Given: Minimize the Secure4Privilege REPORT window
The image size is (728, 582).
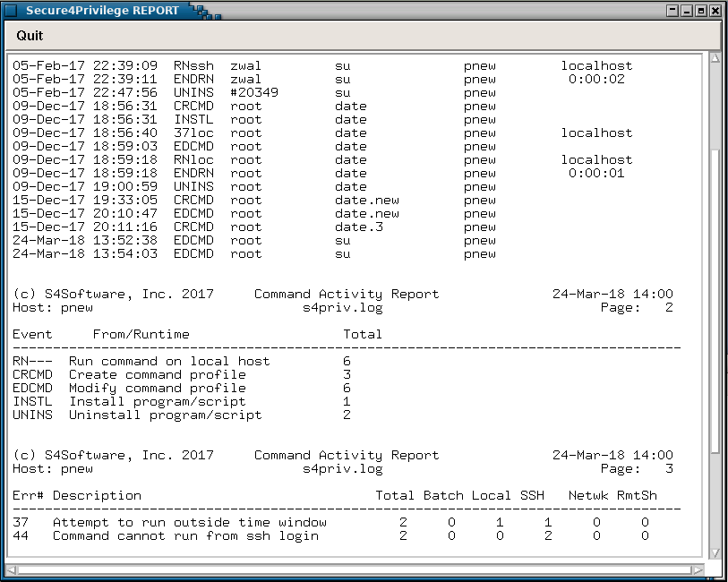Looking at the screenshot, I should [x=687, y=11].
